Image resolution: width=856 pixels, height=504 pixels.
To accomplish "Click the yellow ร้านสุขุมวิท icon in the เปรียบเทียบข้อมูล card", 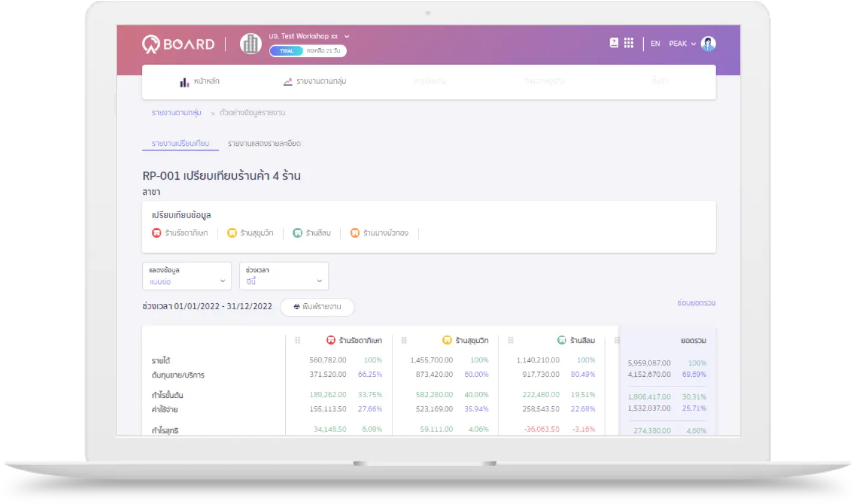I will pos(232,233).
